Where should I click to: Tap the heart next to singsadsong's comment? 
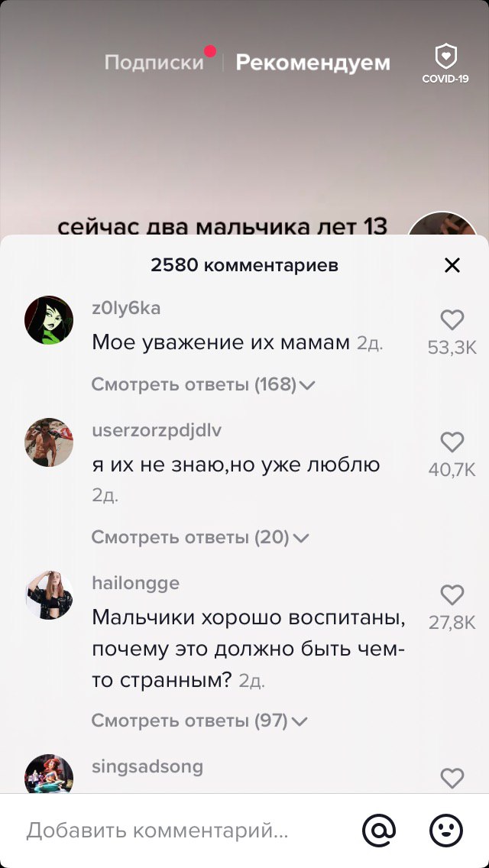tap(452, 779)
